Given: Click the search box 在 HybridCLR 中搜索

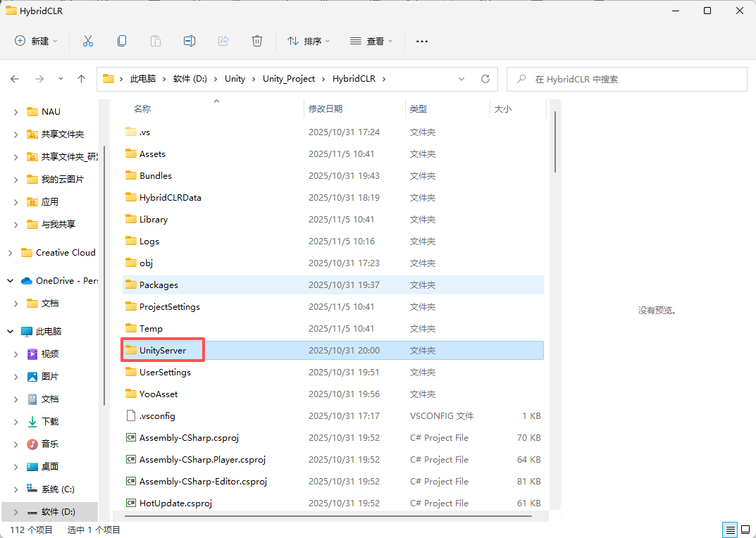Looking at the screenshot, I should click(x=627, y=79).
